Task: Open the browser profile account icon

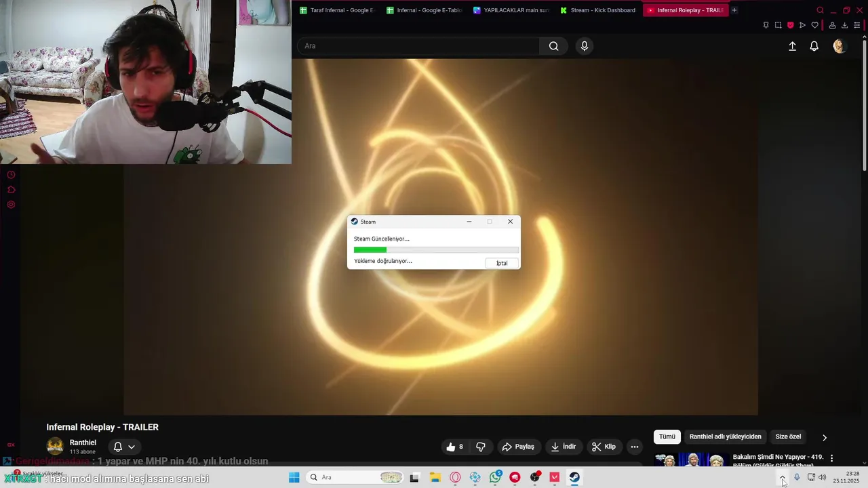Action: pyautogui.click(x=832, y=25)
